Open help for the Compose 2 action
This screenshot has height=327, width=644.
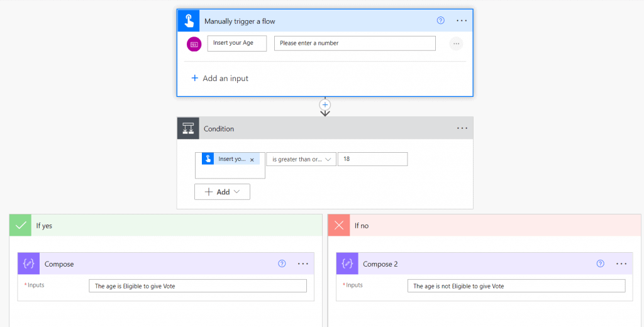click(x=601, y=263)
